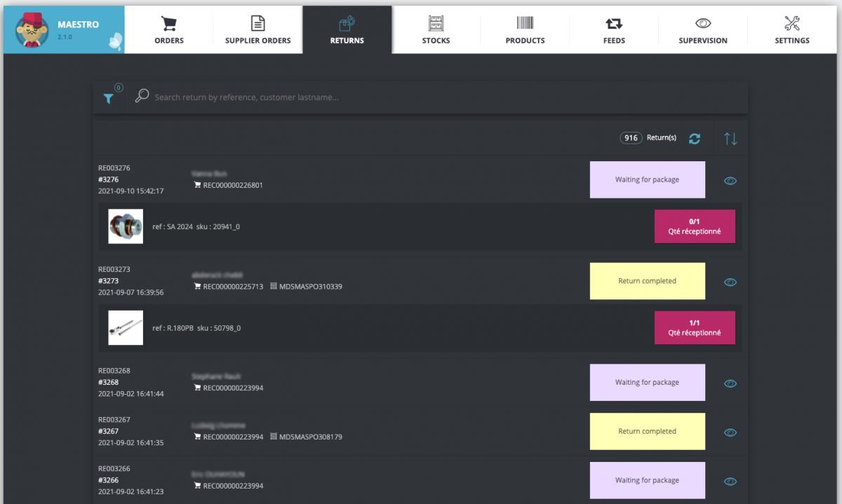Viewport: 842px width, 504px height.
Task: Click SA 2024 product thumbnail
Action: click(x=126, y=226)
